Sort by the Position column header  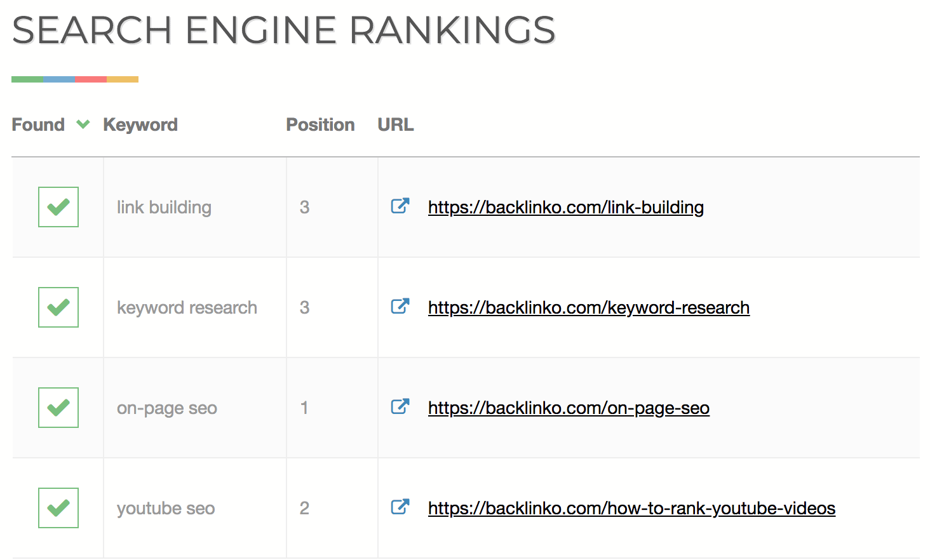[x=320, y=124]
